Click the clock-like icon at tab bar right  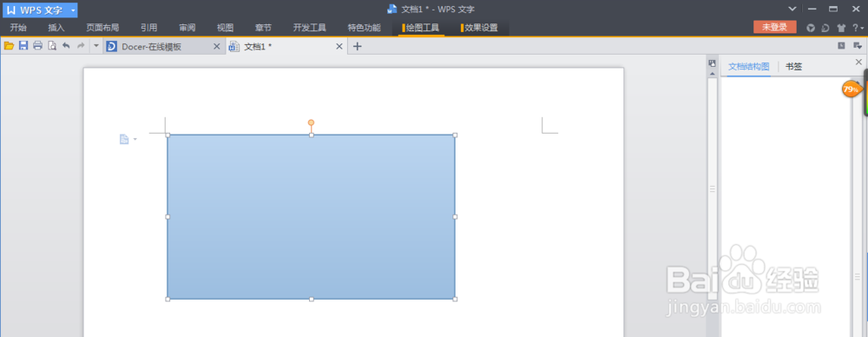click(x=841, y=46)
